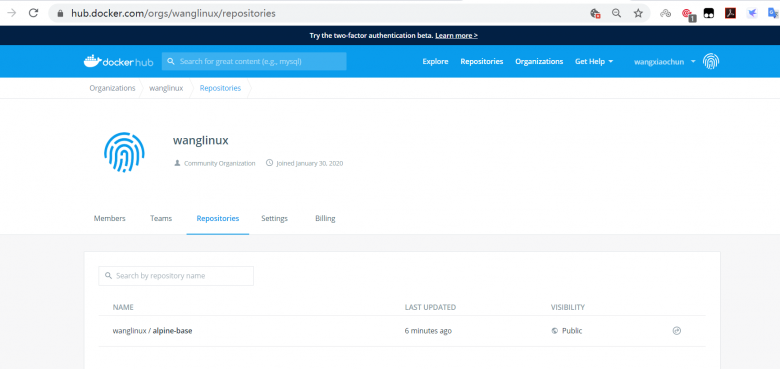Click Repositories in the breadcrumb
The height and width of the screenshot is (369, 780).
220,88
